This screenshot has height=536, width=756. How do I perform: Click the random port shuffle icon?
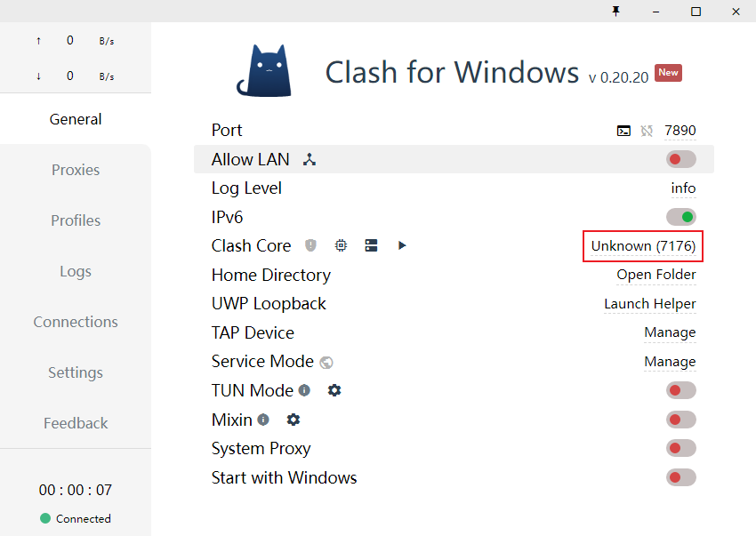[647, 131]
